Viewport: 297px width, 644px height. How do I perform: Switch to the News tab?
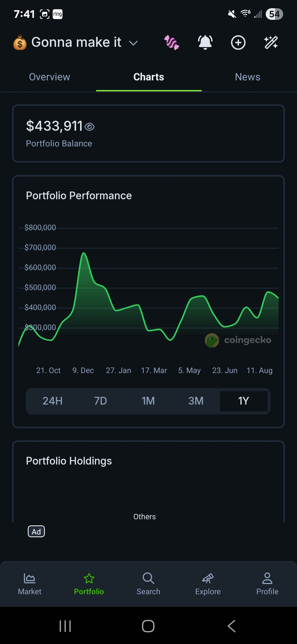point(248,77)
